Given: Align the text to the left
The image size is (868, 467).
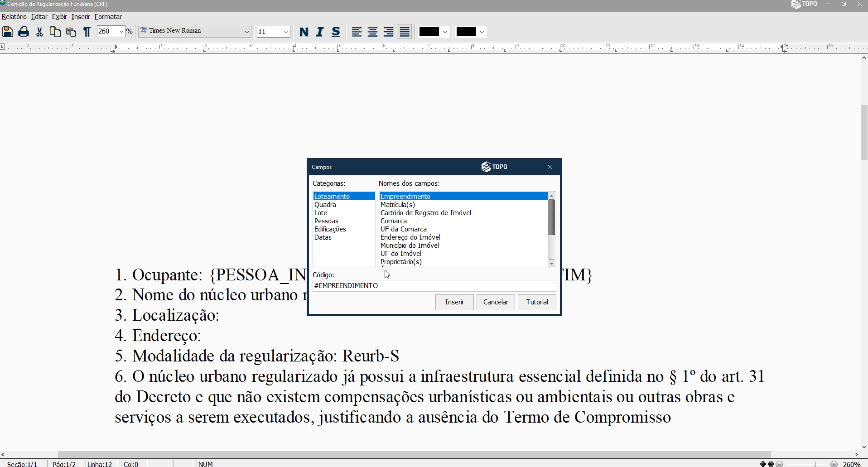Looking at the screenshot, I should 357,32.
